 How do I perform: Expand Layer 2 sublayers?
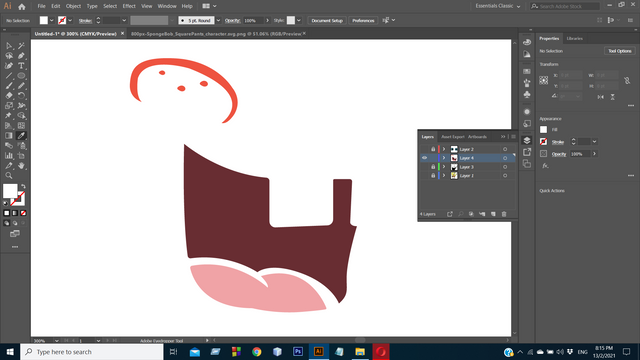[444, 149]
